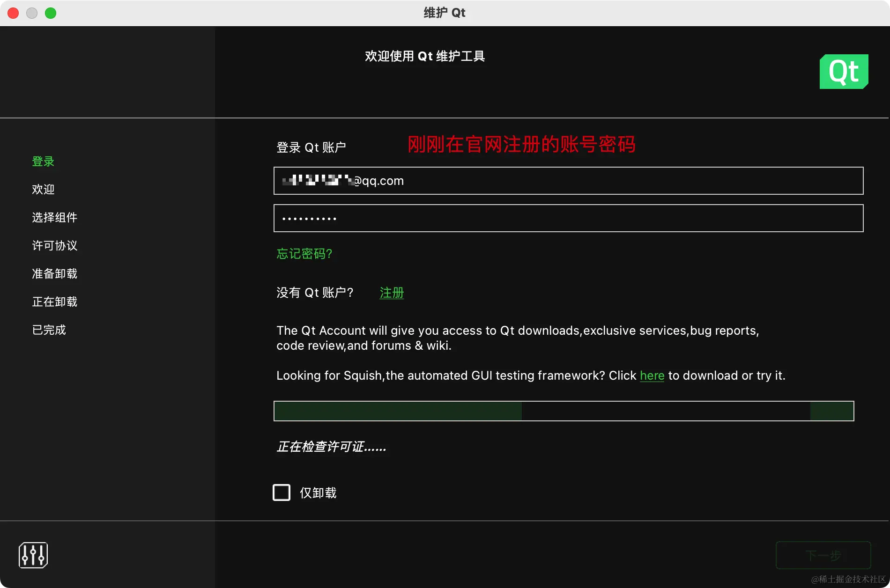Select the 许可协议 step in sidebar
Image resolution: width=890 pixels, height=588 pixels.
(54, 246)
